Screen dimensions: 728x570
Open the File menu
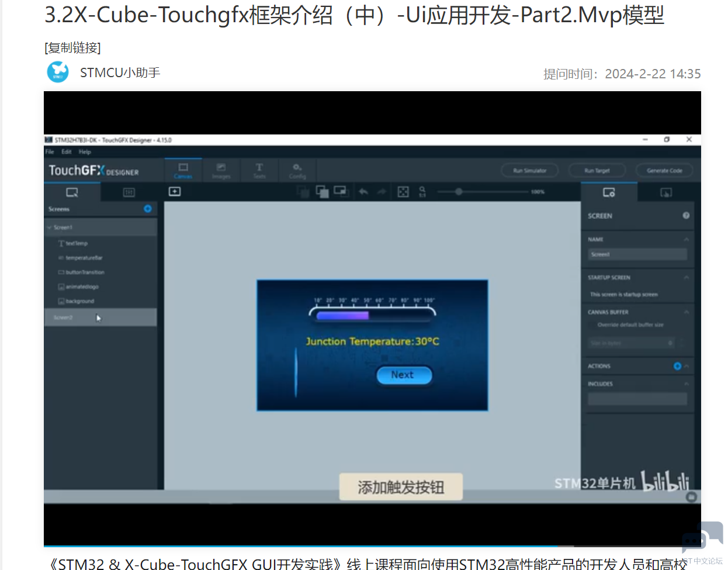(50, 151)
